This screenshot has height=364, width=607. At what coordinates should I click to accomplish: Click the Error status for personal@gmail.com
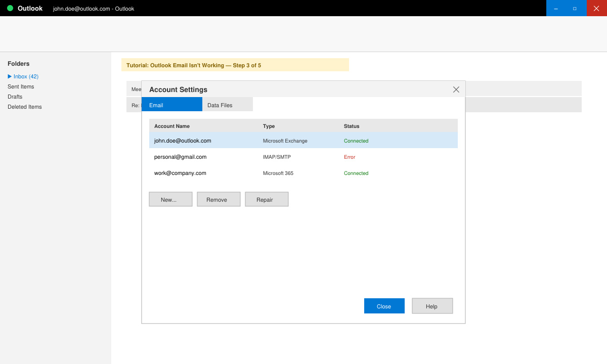[350, 157]
